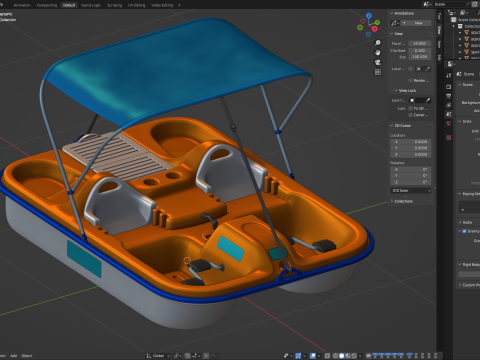480x360 pixels.
Task: Expand the Audio panel in properties
Action: pos(460,222)
